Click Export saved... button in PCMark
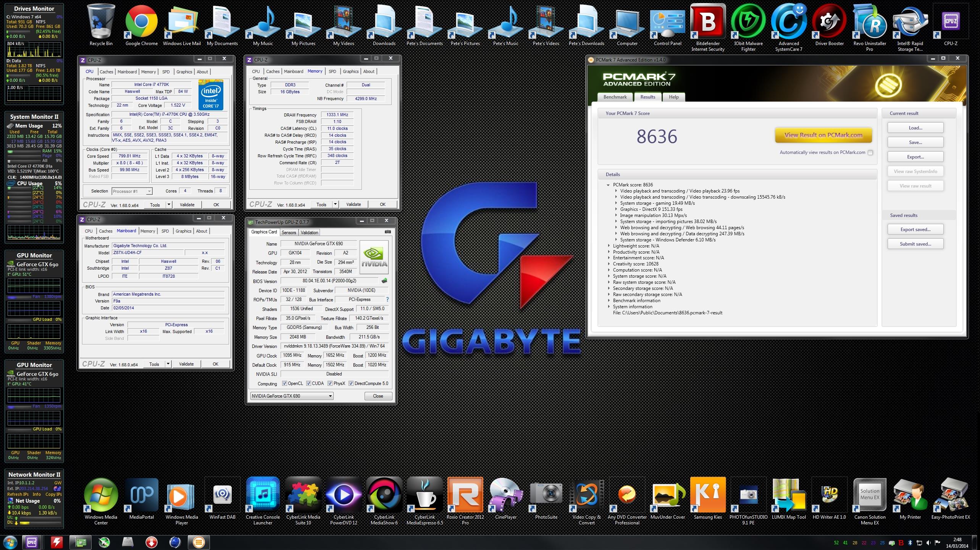Screen dimensions: 980x550 click(915, 229)
